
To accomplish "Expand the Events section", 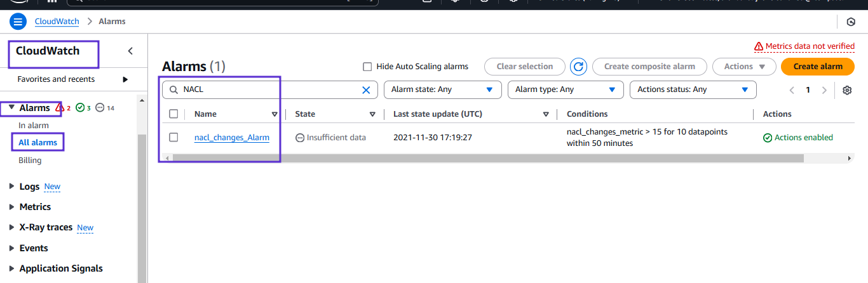I will [11, 248].
